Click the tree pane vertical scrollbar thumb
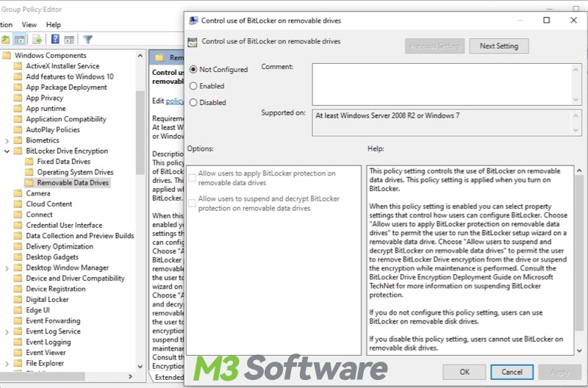 pos(140,133)
